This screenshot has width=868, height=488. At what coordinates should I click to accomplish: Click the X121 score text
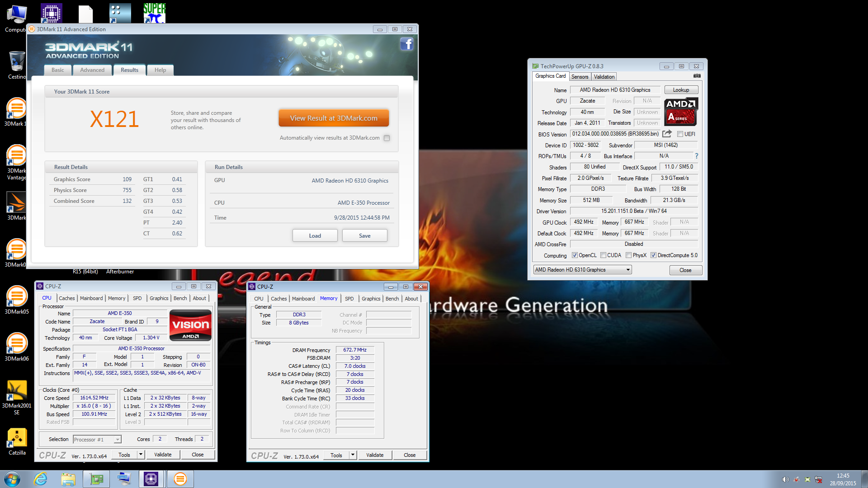click(114, 119)
